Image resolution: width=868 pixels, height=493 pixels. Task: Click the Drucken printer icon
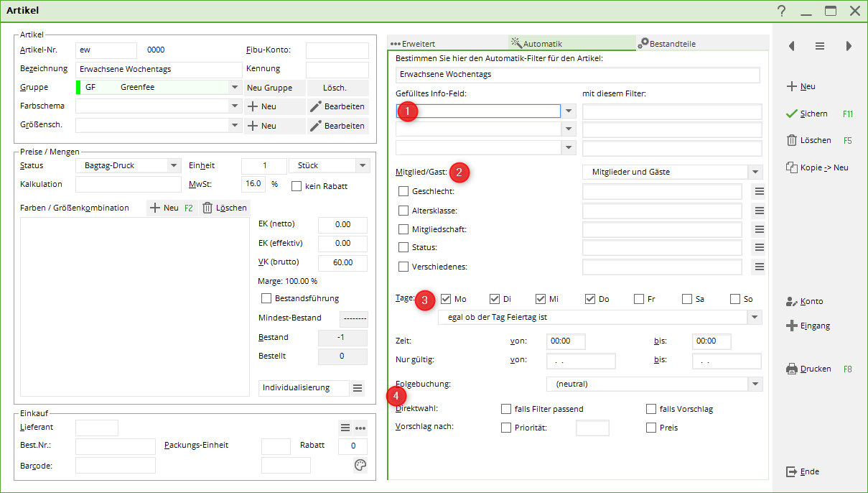[x=792, y=369]
